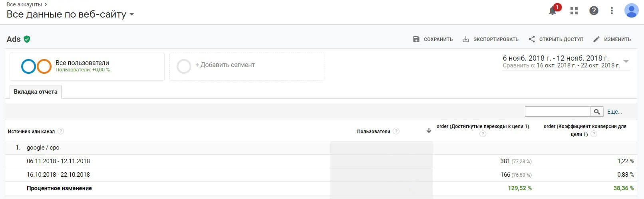Click the help question mark icon in header
The image size is (644, 199).
coord(594,11)
